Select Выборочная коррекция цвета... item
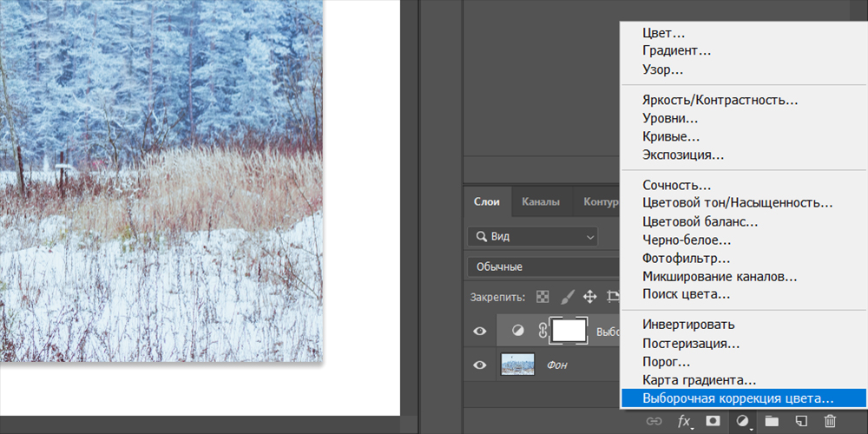 [744, 398]
